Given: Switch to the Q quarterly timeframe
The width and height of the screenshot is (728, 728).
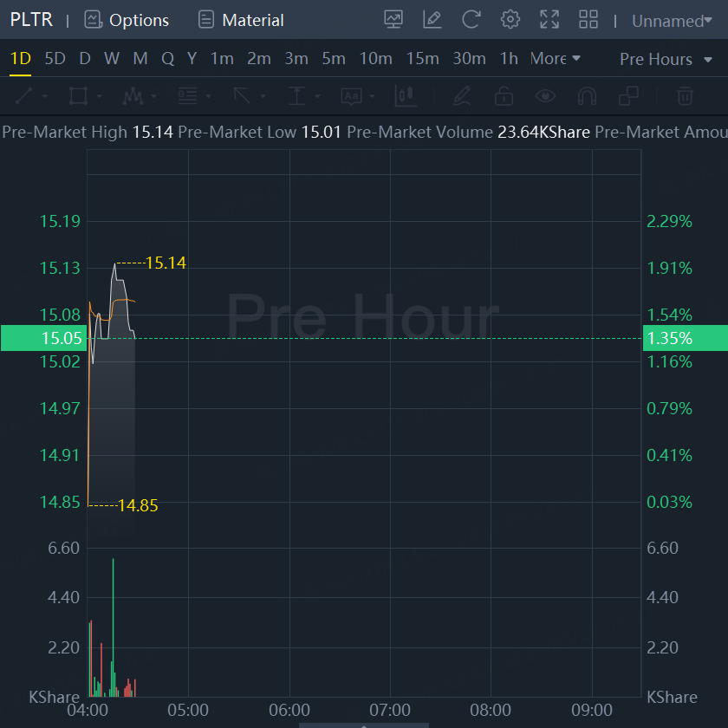Looking at the screenshot, I should click(x=167, y=59).
